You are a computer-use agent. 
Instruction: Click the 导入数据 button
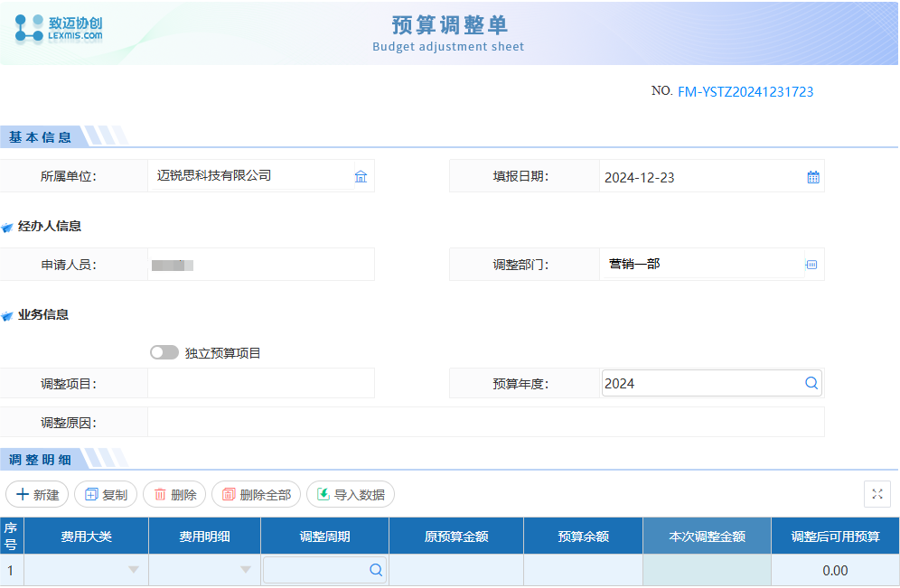click(351, 494)
